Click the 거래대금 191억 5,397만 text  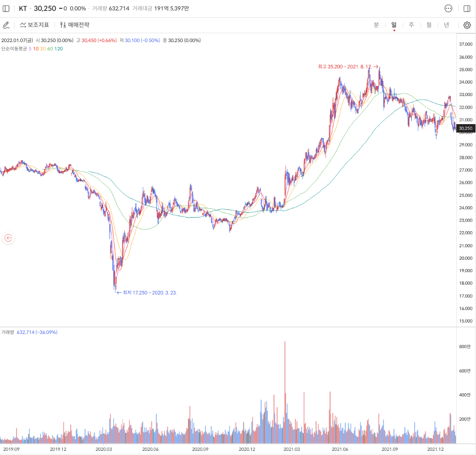(160, 8)
